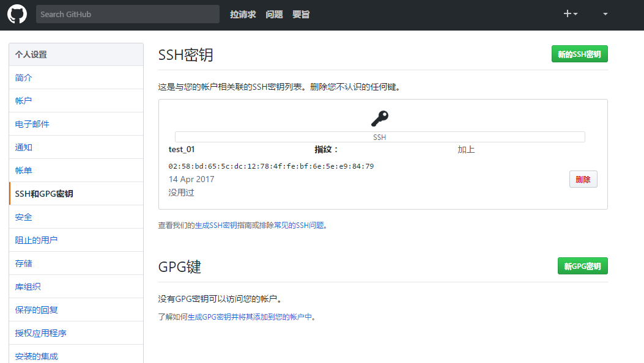644x363 pixels.
Task: Open 电子邮件 settings
Action: coord(32,124)
